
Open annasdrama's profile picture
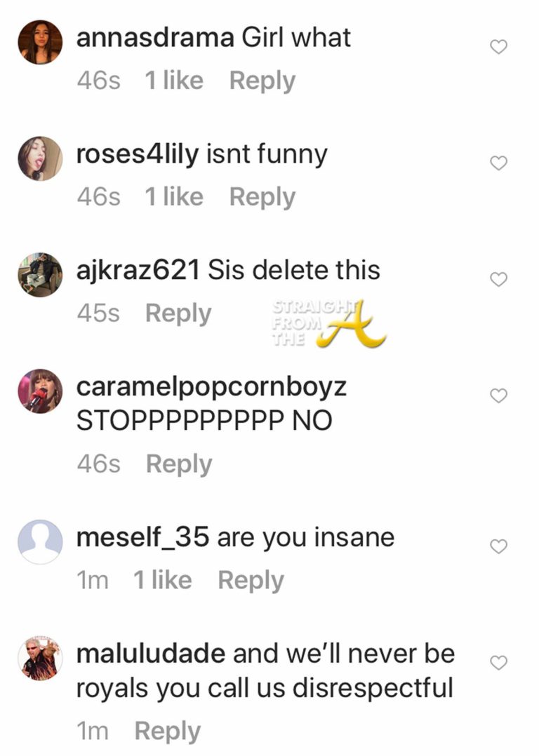pos(40,42)
